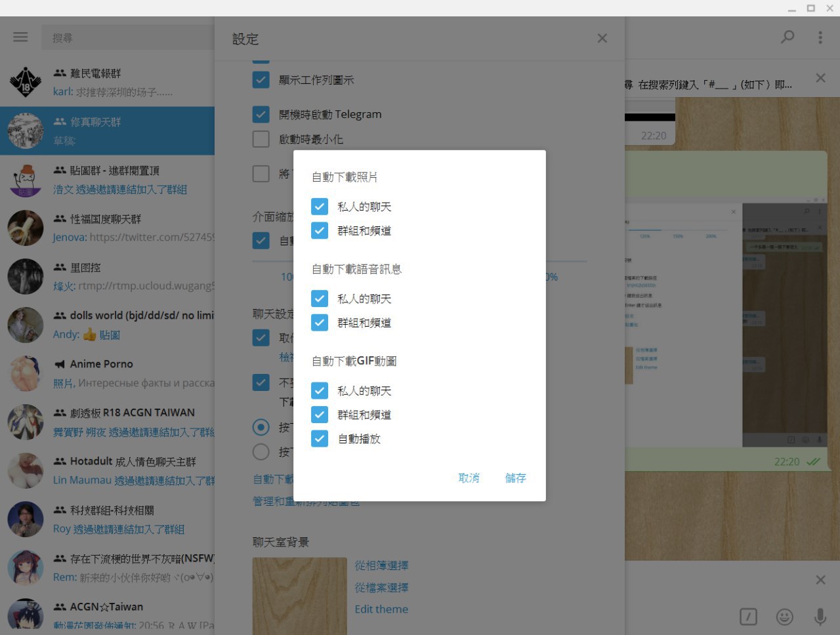Screen dimensions: 840x635
Task: Toggle the 自動播放 GIF checkbox
Action: (320, 439)
